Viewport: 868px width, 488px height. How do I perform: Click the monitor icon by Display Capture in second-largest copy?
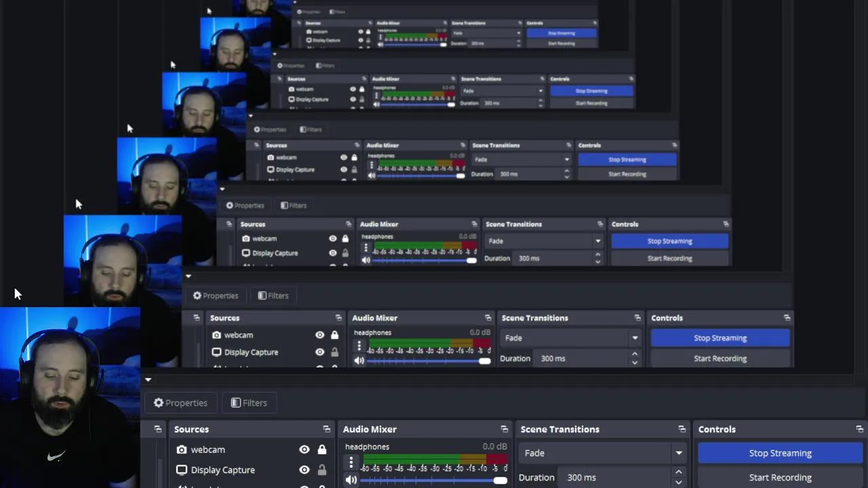216,352
